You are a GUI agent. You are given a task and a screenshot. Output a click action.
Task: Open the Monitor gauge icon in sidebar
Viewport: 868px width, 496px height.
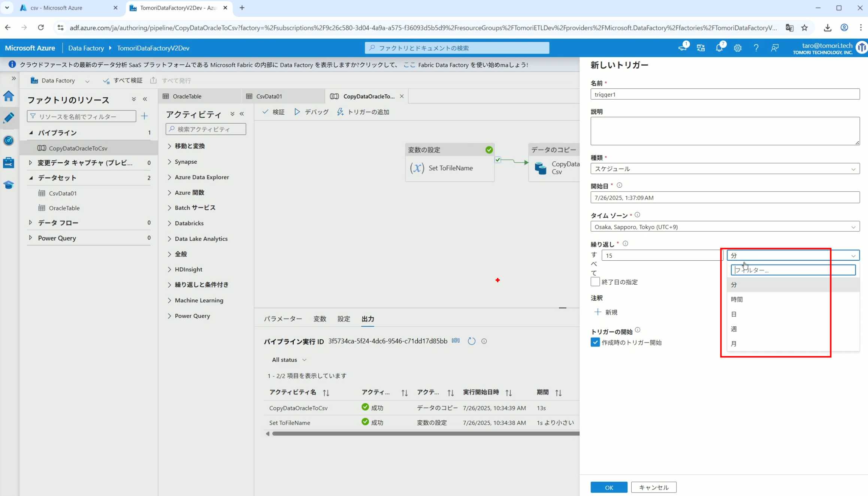pyautogui.click(x=9, y=140)
